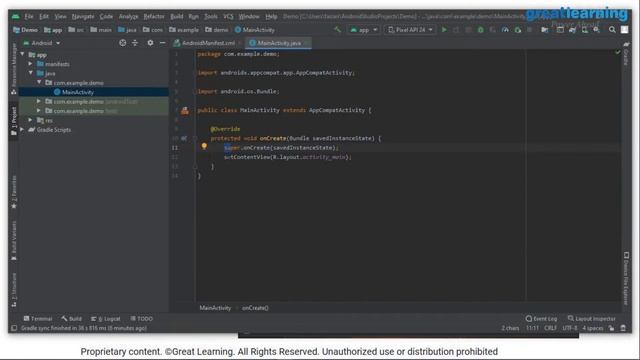Open the Navigate menu
The image size is (640, 360).
click(x=83, y=17)
